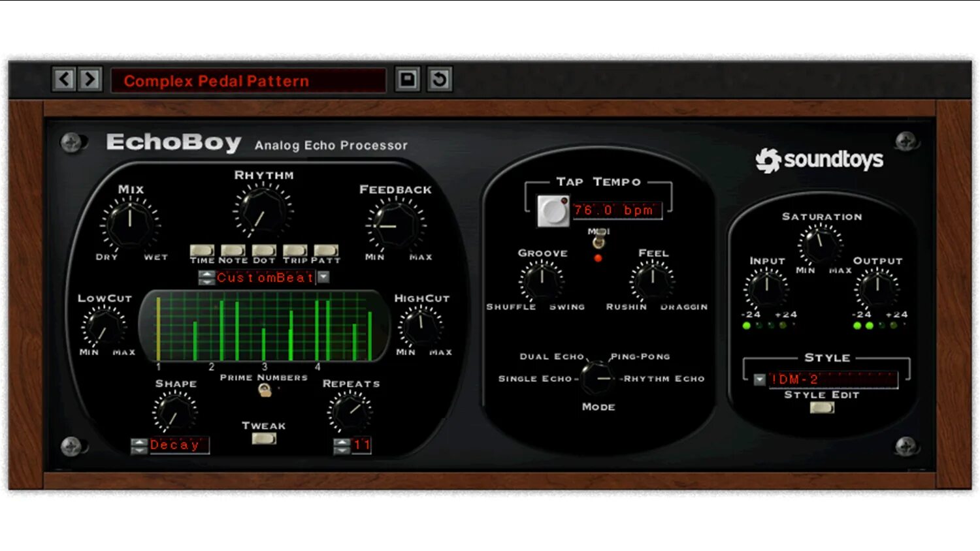
Task: Flip the Prime Numbers toggle switch
Action: point(265,390)
